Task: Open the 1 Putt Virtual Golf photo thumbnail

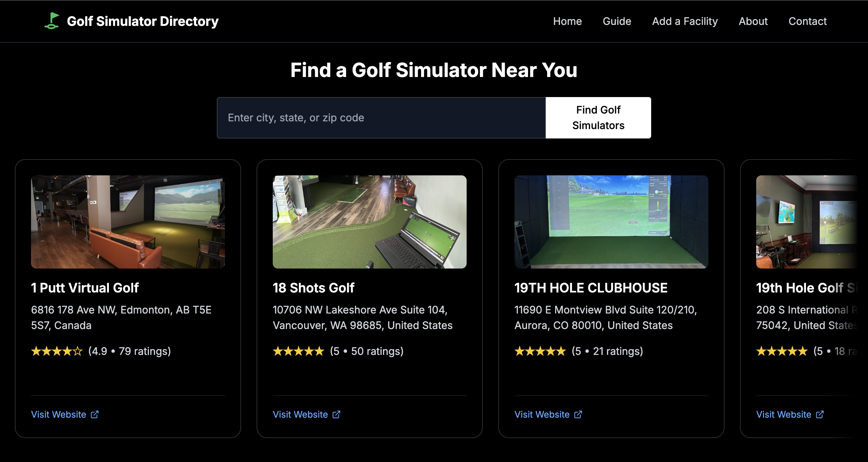Action: pyautogui.click(x=128, y=222)
